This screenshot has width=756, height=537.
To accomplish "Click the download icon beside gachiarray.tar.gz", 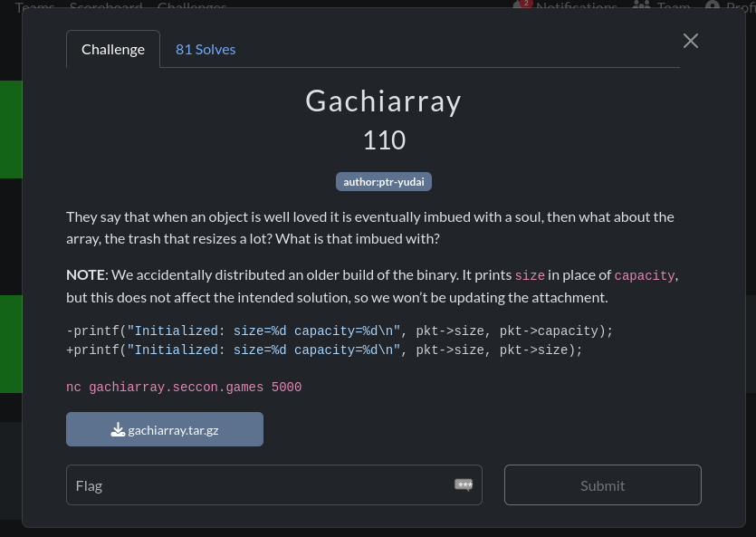I will click(x=118, y=430).
